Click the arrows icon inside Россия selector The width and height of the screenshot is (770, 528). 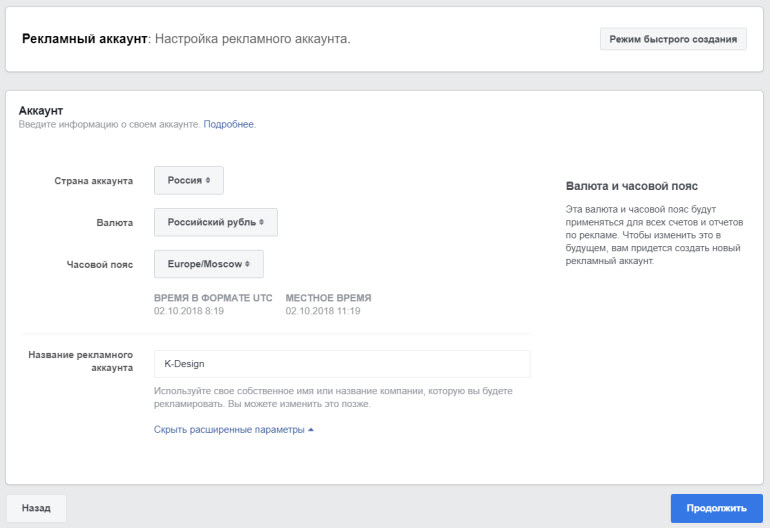(x=208, y=181)
